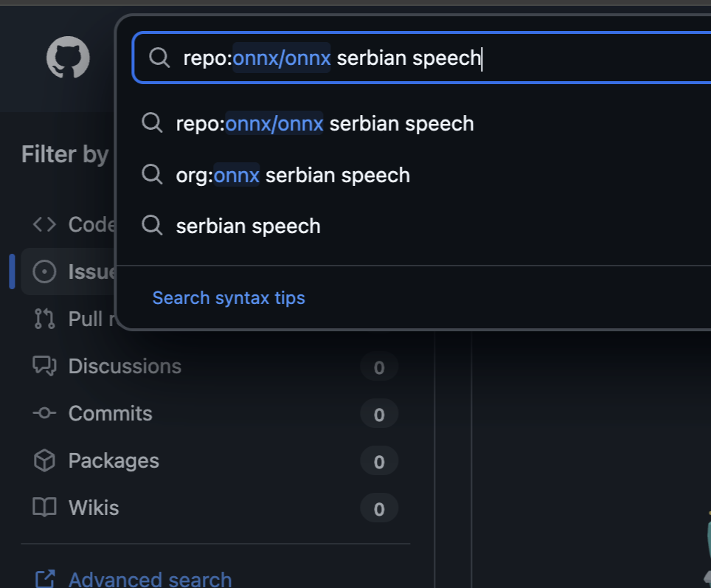Screen dimensions: 711x588
Task: Click the Commits node icon
Action: pyautogui.click(x=44, y=413)
